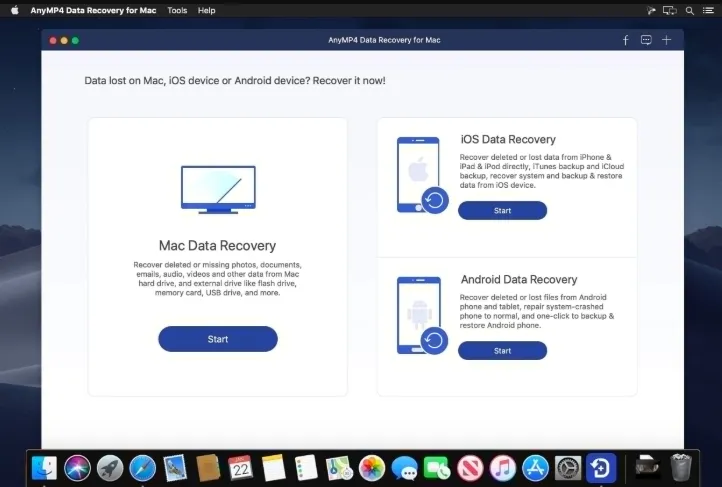Click the Android phone recovery icon
This screenshot has width=722, height=487.
pos(422,315)
